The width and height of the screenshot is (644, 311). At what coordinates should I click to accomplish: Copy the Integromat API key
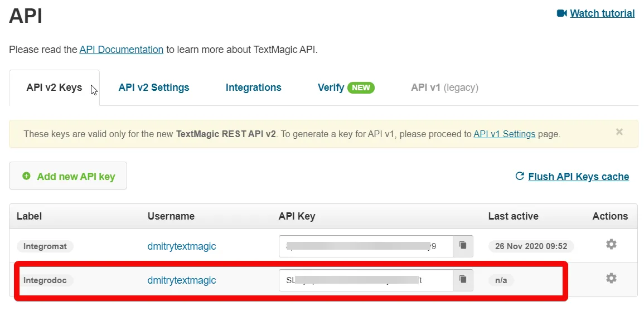[x=463, y=246]
